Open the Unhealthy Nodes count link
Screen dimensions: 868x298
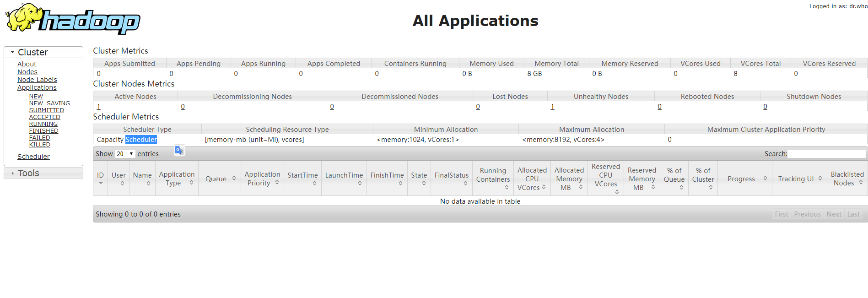tap(552, 107)
